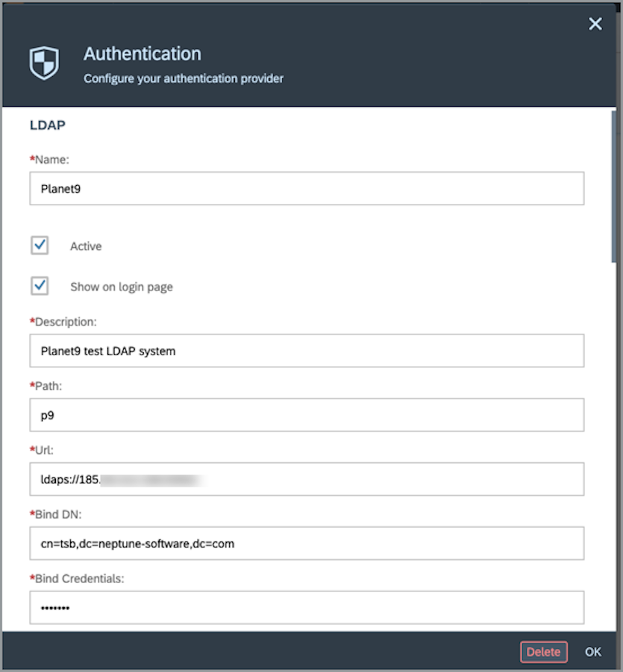This screenshot has height=672, width=623.
Task: Click the Bind Credentials password field
Action: [x=307, y=608]
